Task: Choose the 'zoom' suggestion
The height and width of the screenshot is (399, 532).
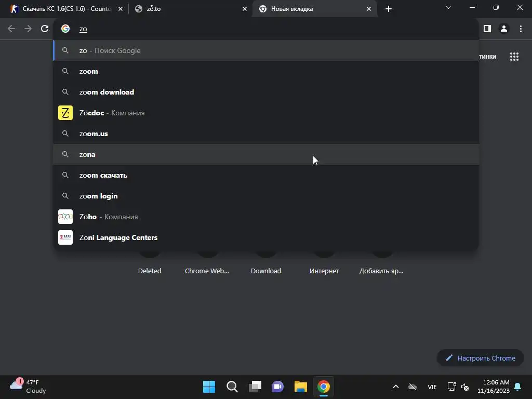Action: (x=266, y=71)
